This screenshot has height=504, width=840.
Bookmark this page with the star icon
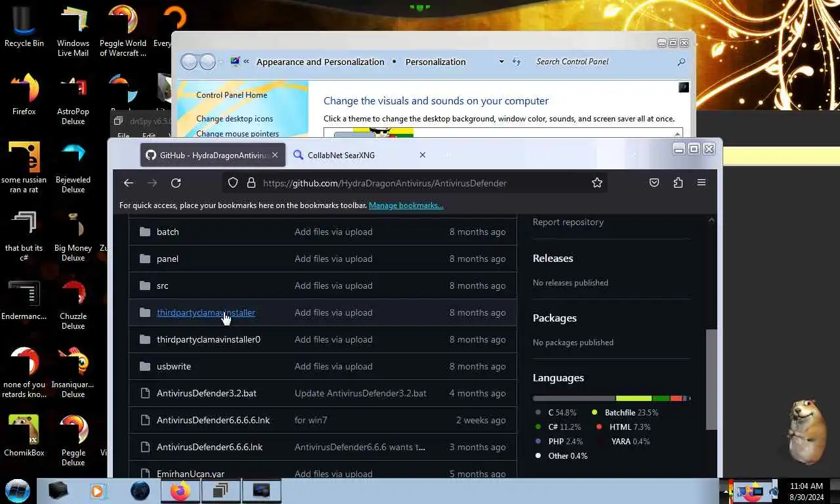[x=597, y=183]
